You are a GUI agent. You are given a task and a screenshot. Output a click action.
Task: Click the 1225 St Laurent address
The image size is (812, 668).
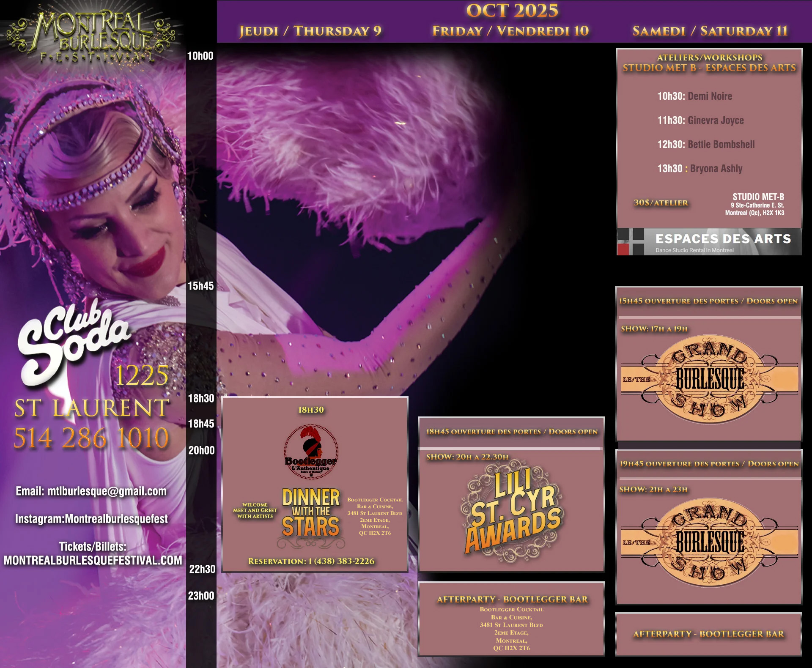pyautogui.click(x=92, y=391)
